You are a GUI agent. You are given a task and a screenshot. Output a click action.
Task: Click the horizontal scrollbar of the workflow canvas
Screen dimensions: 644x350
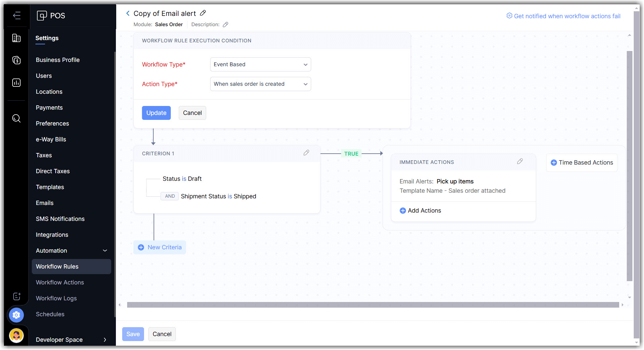pos(373,305)
